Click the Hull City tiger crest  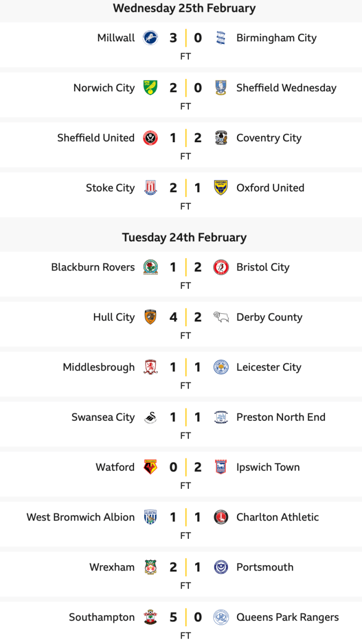point(150,317)
